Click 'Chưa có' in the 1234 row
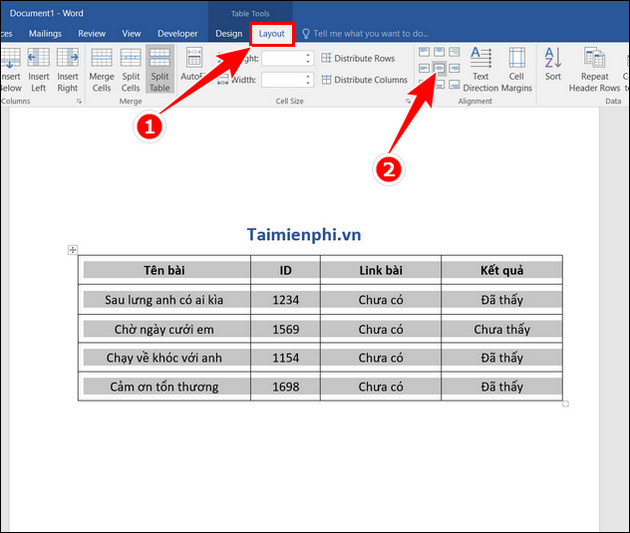 (x=381, y=300)
